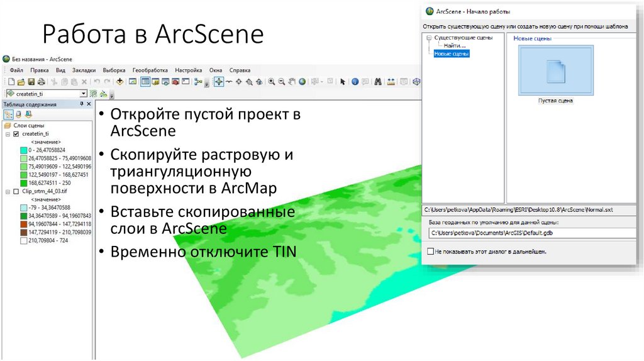The height and width of the screenshot is (361, 644).
Task: Check 'Не показывать этот диалог в дальнейшем'
Action: (x=430, y=252)
